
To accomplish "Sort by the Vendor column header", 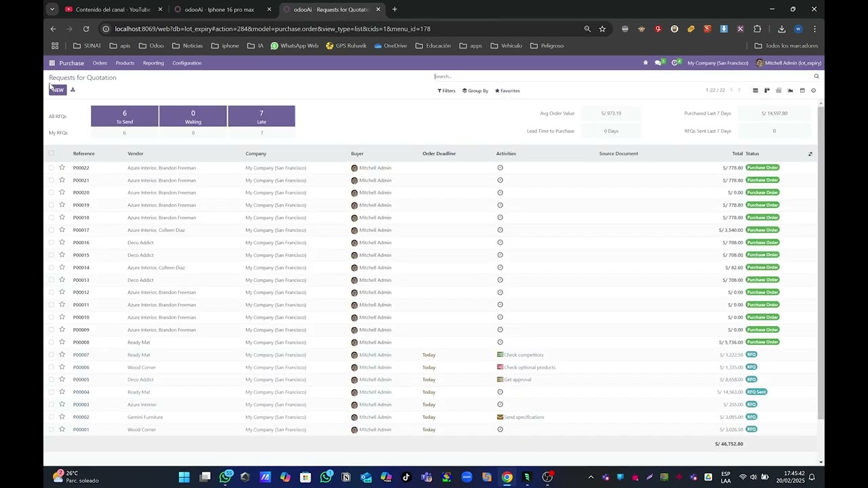I will click(136, 154).
